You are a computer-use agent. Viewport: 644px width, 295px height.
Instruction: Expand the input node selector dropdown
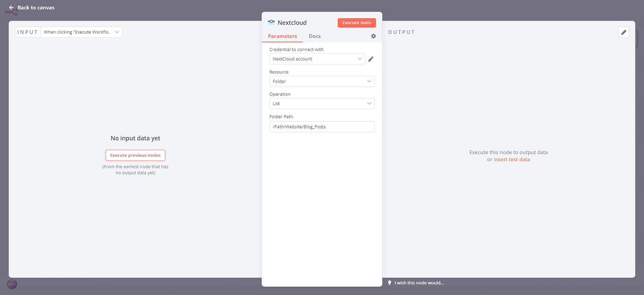[82, 32]
